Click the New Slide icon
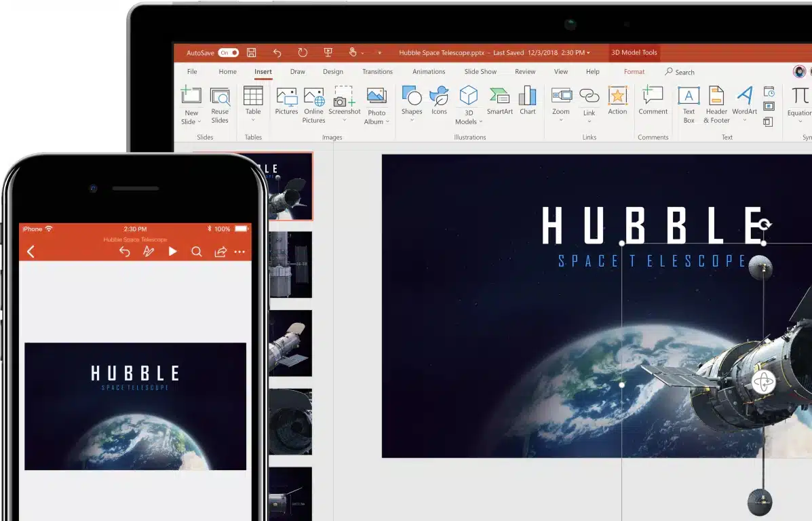 [191, 95]
